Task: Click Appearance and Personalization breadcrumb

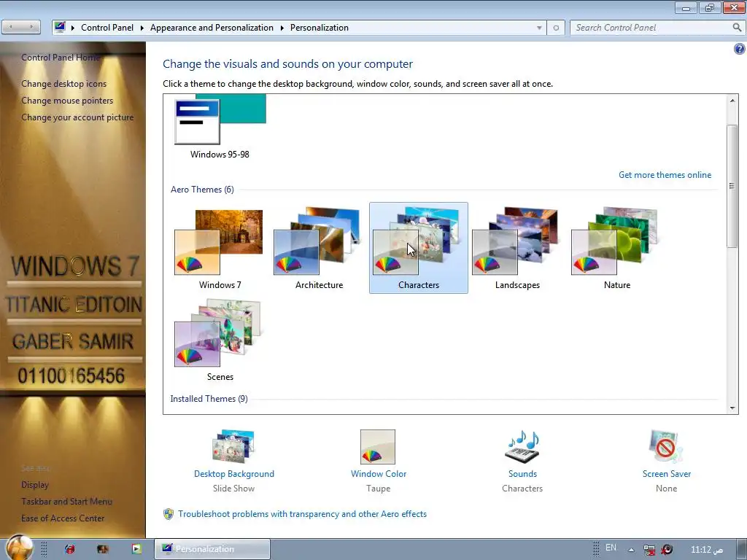Action: (x=212, y=28)
